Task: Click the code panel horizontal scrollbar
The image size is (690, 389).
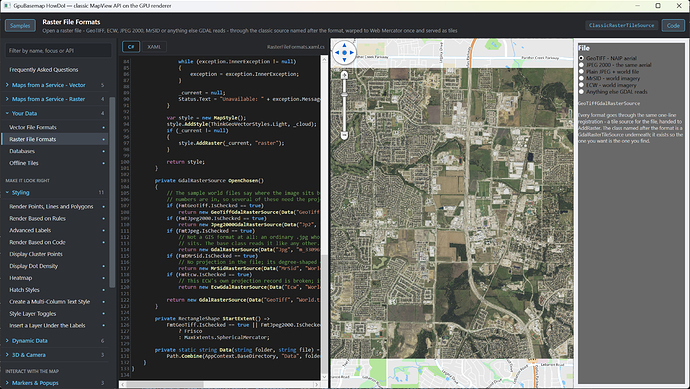Action: 165,384
